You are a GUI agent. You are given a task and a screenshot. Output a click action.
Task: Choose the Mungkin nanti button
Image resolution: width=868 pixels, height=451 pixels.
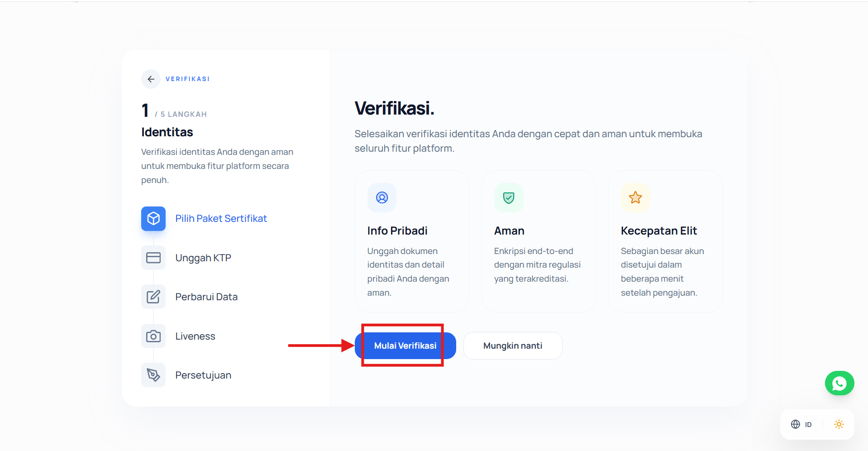click(513, 345)
